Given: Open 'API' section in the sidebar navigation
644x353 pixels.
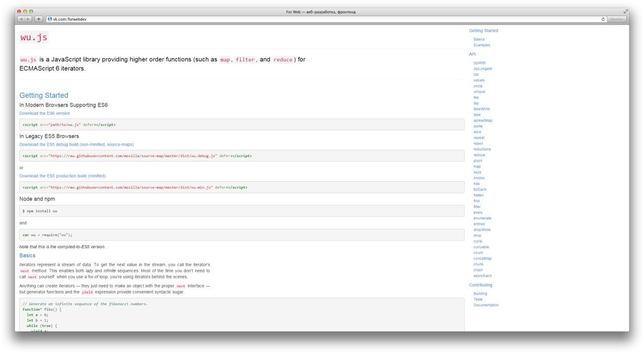Looking at the screenshot, I should 472,54.
